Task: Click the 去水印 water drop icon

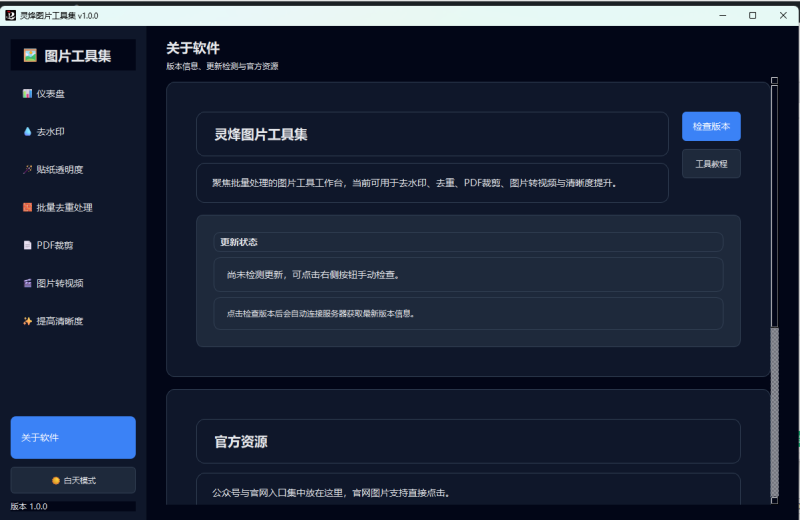Action: pos(27,132)
